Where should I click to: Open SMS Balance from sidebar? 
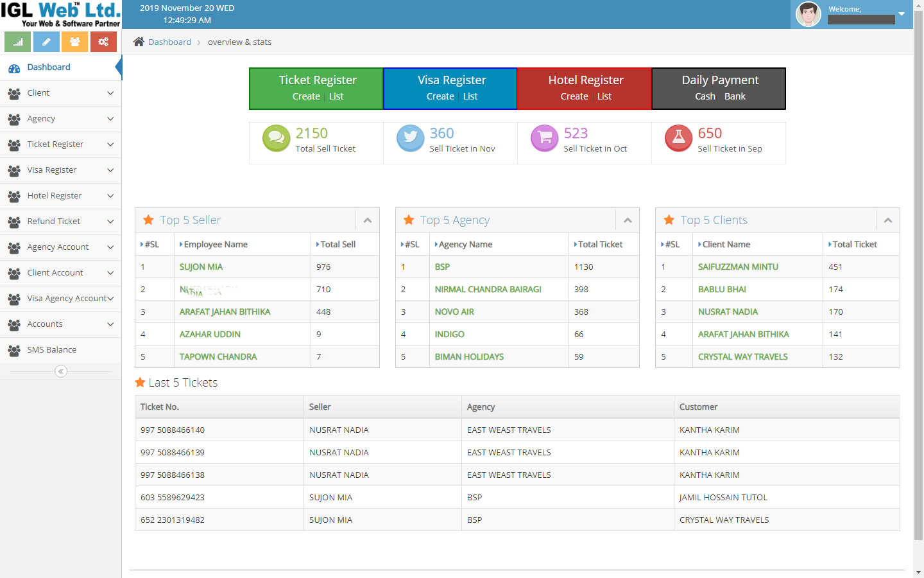[51, 350]
